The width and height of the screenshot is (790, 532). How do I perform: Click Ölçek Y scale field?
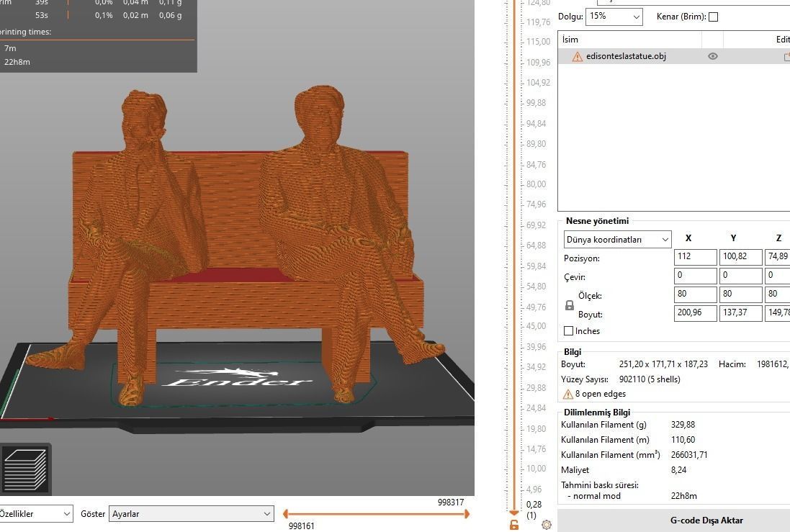tap(740, 294)
